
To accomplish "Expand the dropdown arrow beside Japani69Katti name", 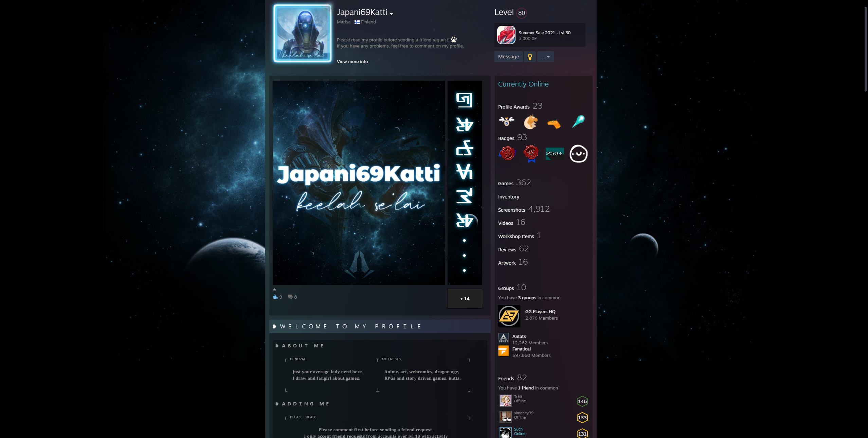I will click(391, 14).
